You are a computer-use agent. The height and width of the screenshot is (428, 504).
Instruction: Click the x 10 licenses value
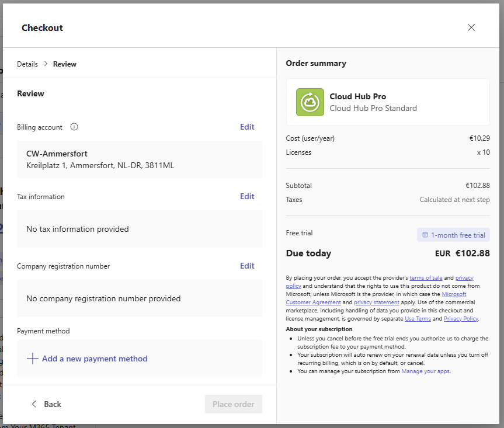point(484,152)
